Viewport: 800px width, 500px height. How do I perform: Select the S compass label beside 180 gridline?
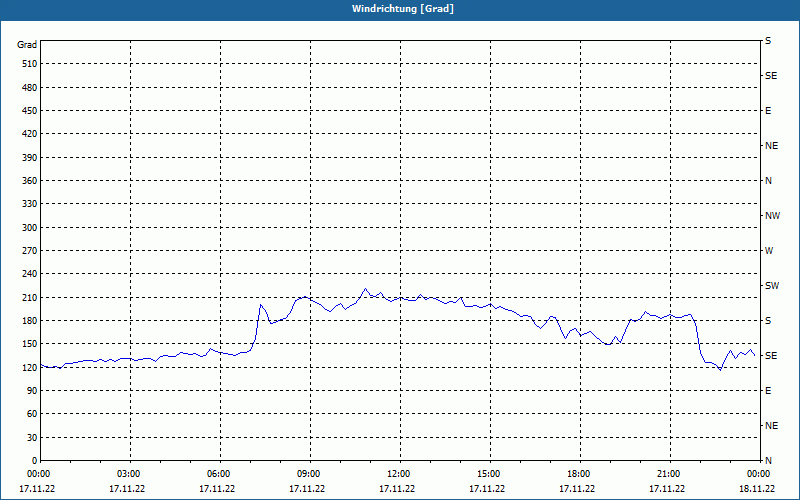(x=768, y=320)
